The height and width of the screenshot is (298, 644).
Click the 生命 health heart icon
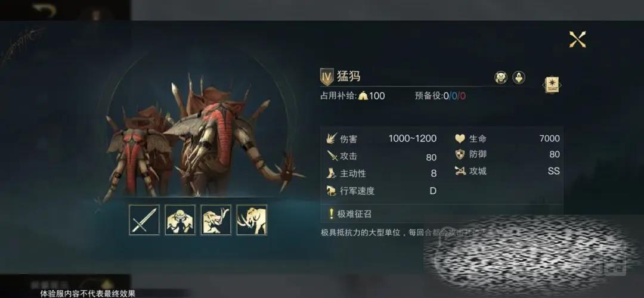pos(460,139)
